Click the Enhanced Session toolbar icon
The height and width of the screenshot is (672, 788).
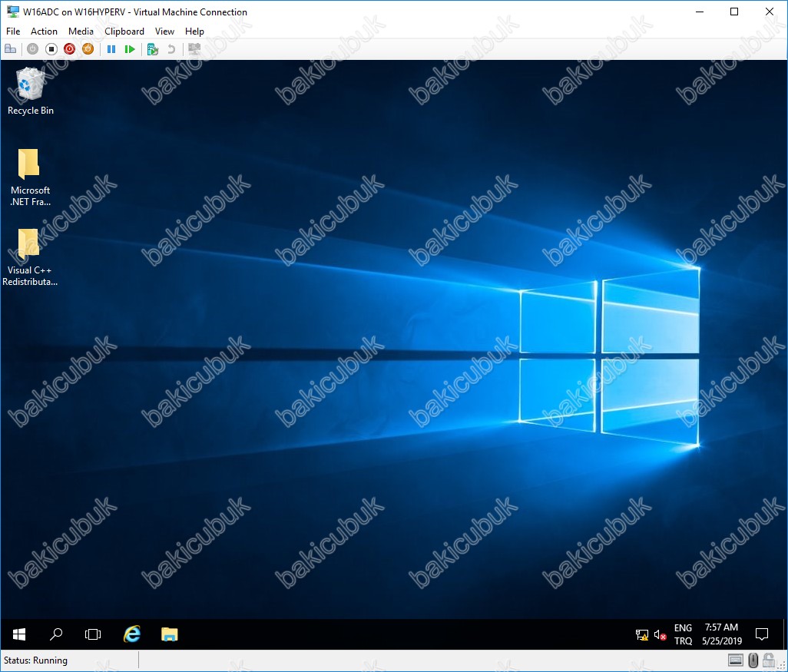tap(194, 48)
